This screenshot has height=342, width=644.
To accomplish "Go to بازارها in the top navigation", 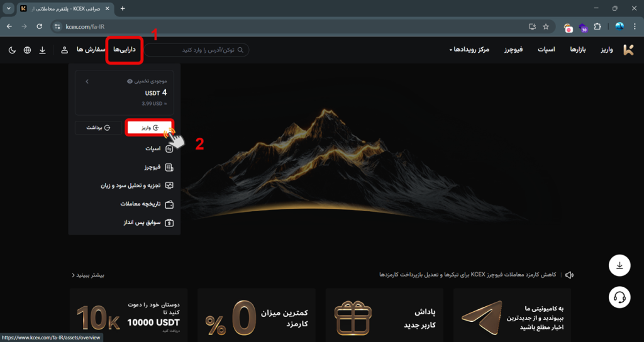I will pos(578,50).
